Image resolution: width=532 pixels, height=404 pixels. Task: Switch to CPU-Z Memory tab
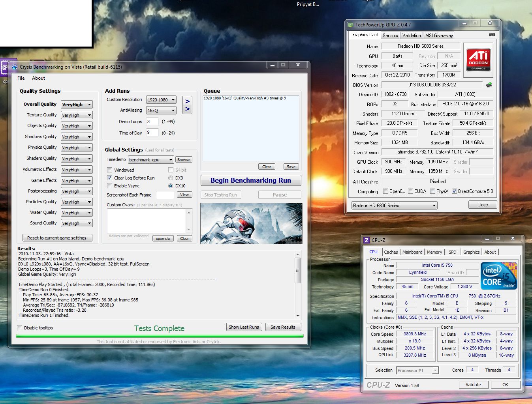click(x=434, y=252)
